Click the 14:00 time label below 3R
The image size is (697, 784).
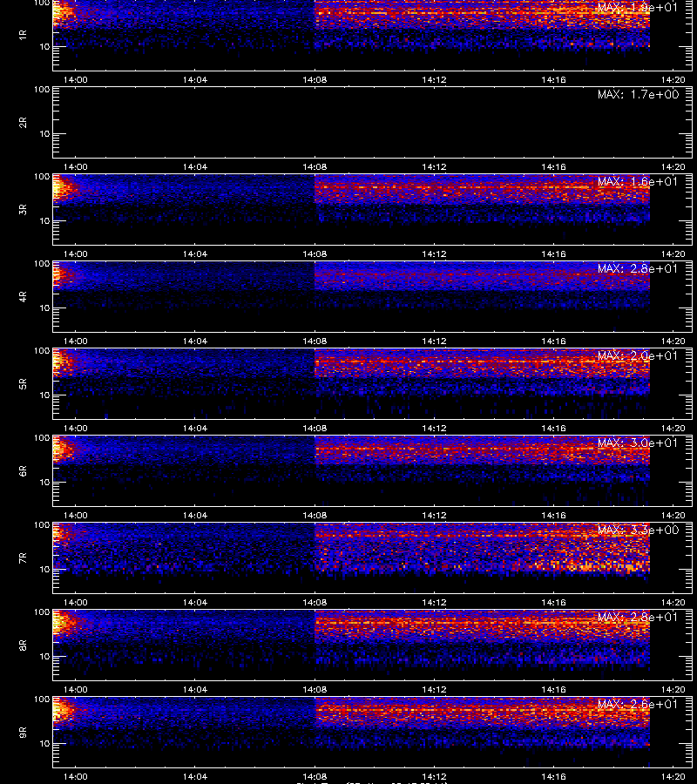pyautogui.click(x=76, y=254)
